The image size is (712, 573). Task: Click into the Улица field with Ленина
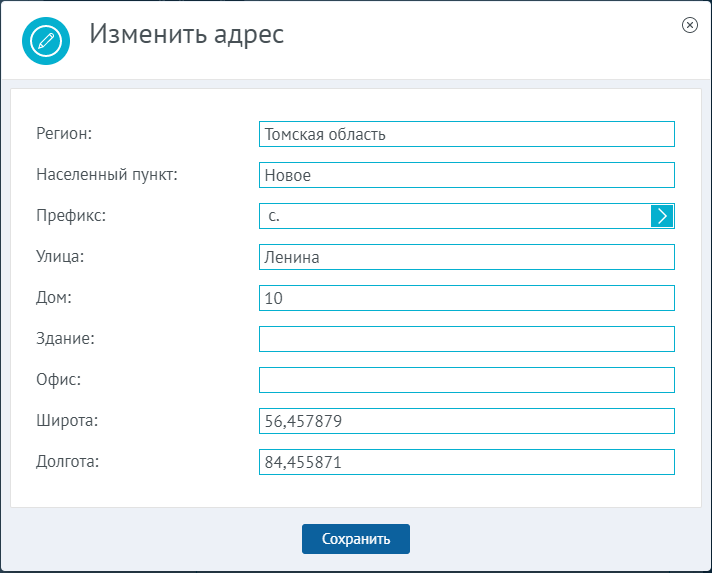coord(467,257)
